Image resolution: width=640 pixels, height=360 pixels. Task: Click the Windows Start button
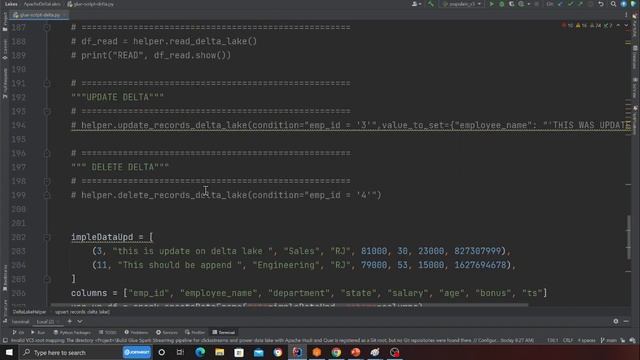[x=9, y=352]
